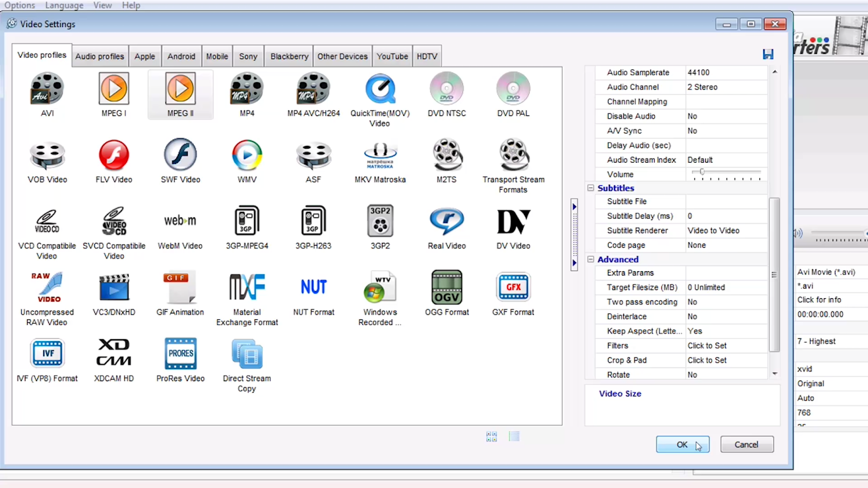
Task: Select Uncompressed RAW Video profile
Action: pyautogui.click(x=47, y=299)
